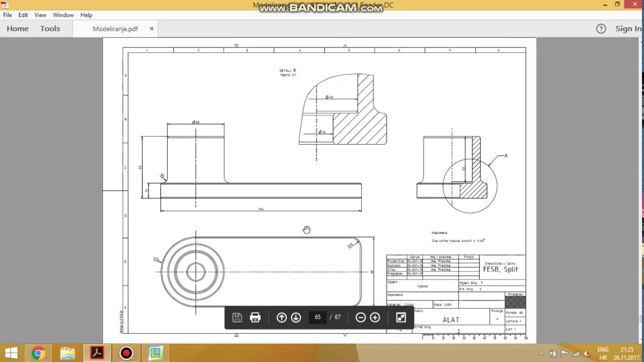Open the help question mark icon
The image size is (644, 362).
[x=601, y=29]
